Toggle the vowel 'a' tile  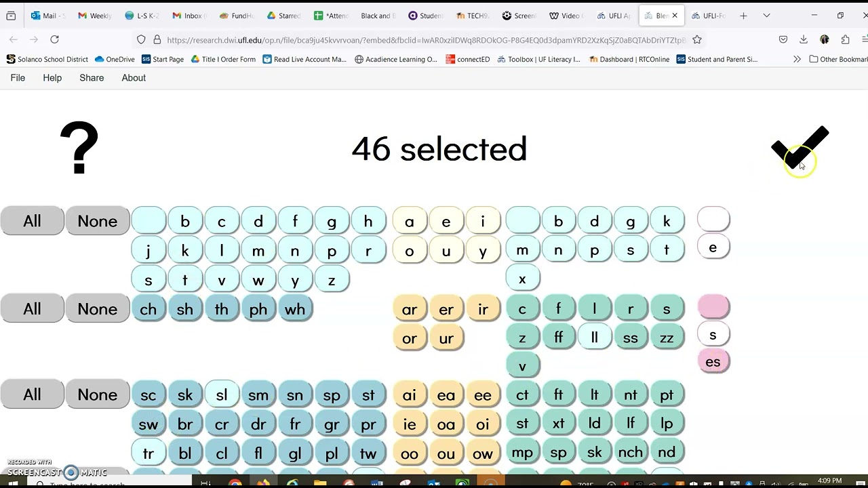click(x=410, y=222)
